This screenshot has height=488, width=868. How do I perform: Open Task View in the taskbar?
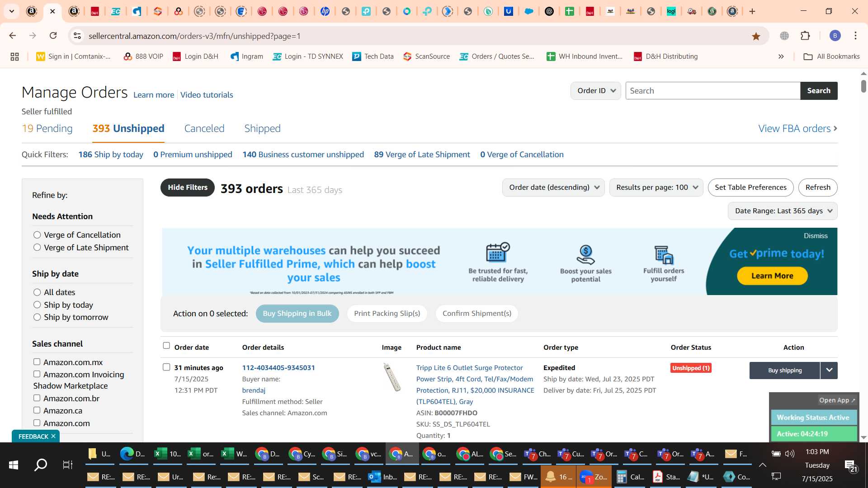click(x=68, y=465)
